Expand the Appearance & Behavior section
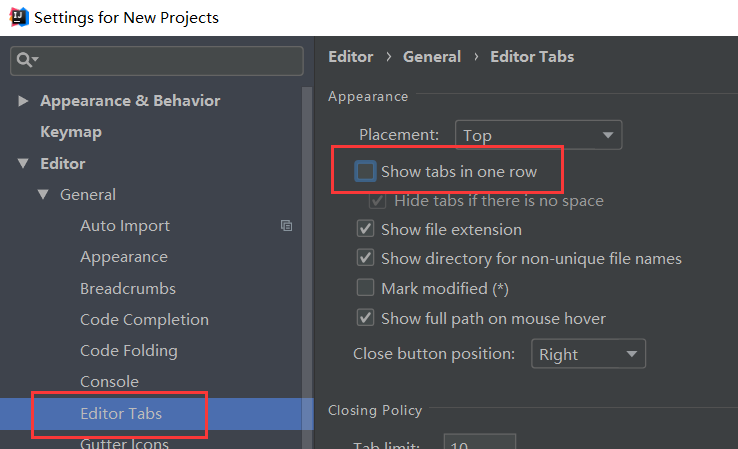The width and height of the screenshot is (738, 449). (x=24, y=101)
